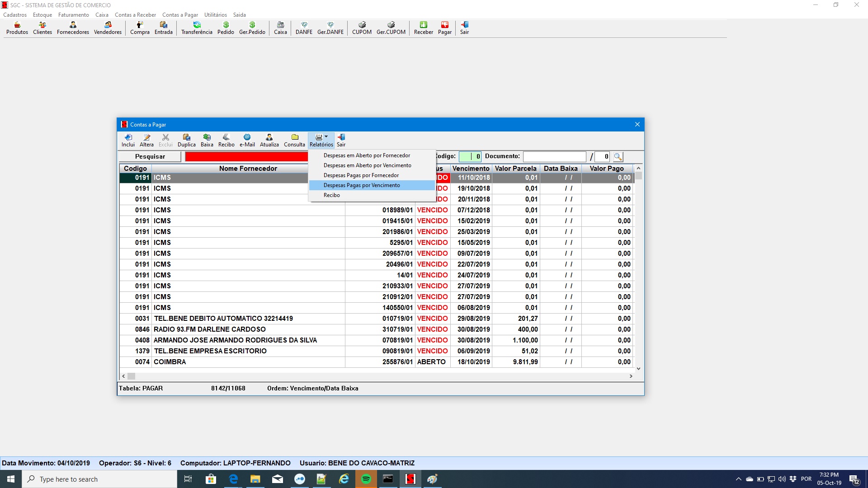The width and height of the screenshot is (868, 488).
Task: Open the Produtos toolbar icon
Action: [x=17, y=28]
